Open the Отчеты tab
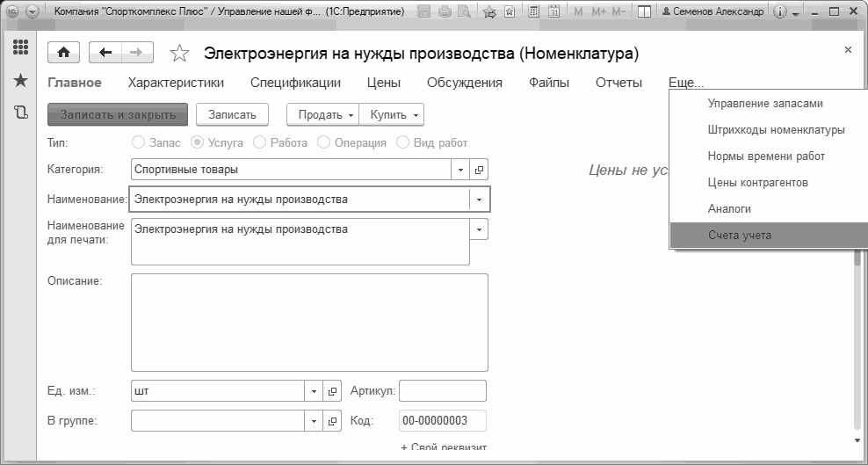The height and width of the screenshot is (465, 868). 618,83
